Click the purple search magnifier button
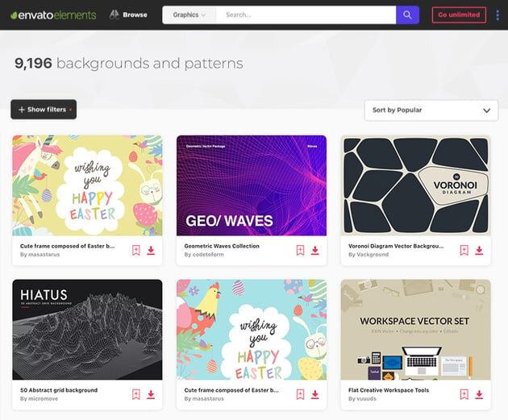The image size is (508, 420). coord(407,15)
